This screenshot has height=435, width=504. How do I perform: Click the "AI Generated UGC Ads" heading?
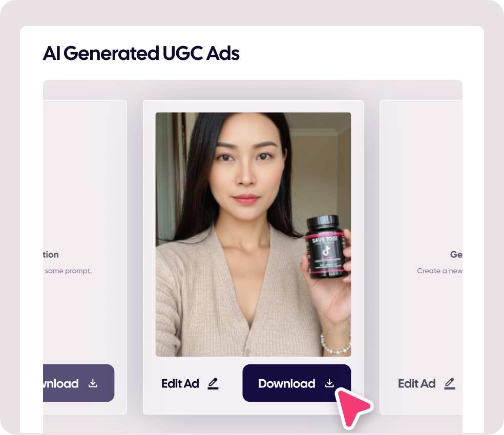(x=141, y=53)
